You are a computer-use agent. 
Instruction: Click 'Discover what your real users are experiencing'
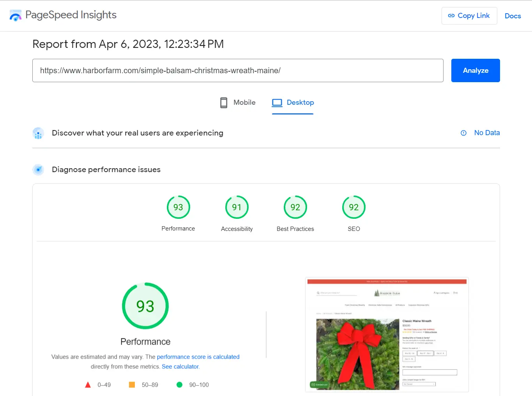[x=138, y=133]
